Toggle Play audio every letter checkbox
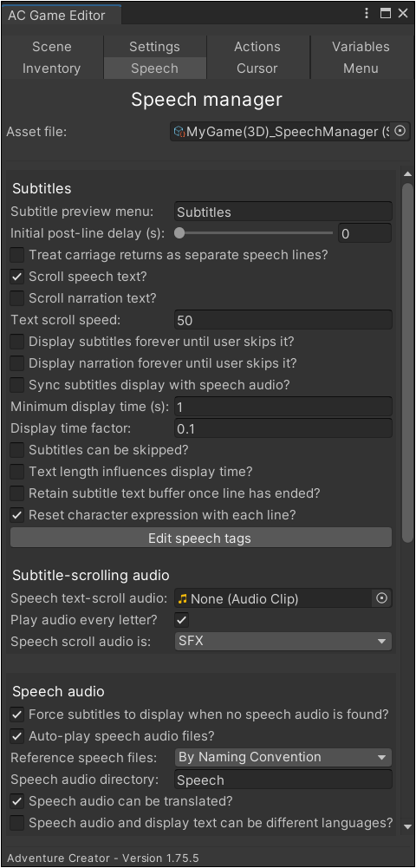416x868 pixels. tap(182, 620)
